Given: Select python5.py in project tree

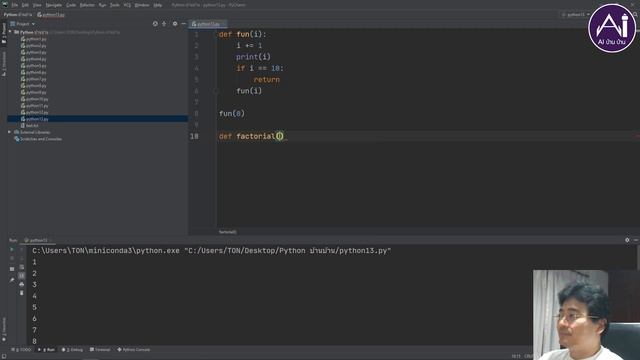Looking at the screenshot, I should 34,66.
